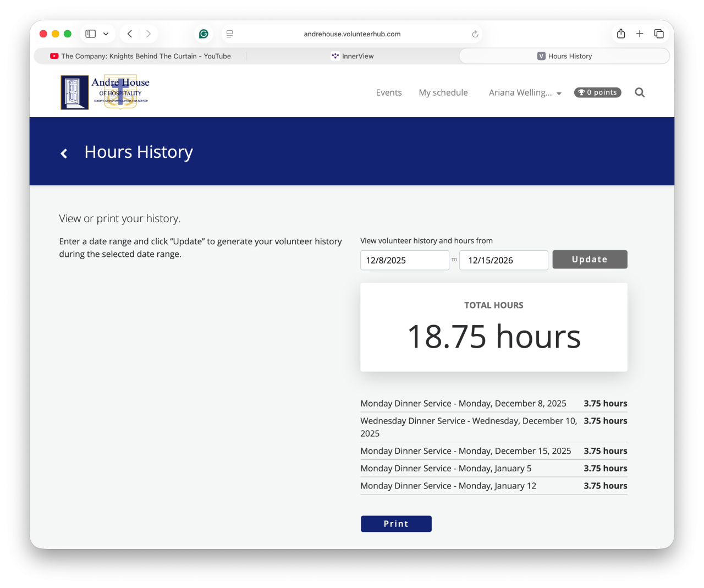Go forward with Safari's forward arrow
Viewport: 704px width, 588px height.
click(148, 34)
